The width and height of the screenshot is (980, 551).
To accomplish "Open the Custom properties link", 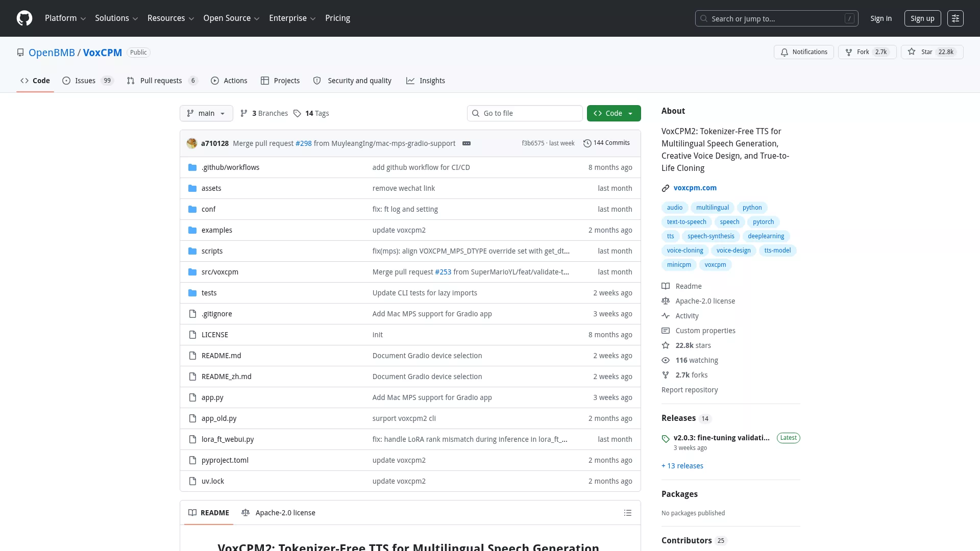I will pyautogui.click(x=705, y=331).
